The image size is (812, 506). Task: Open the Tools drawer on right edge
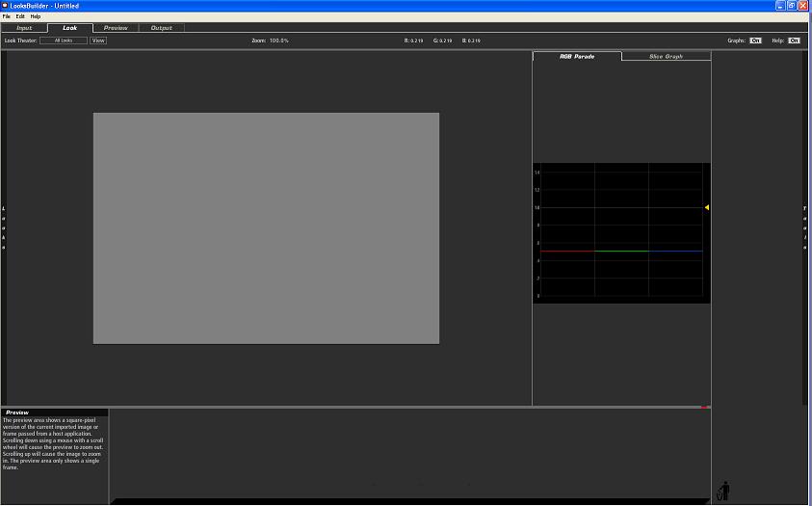[x=807, y=227]
